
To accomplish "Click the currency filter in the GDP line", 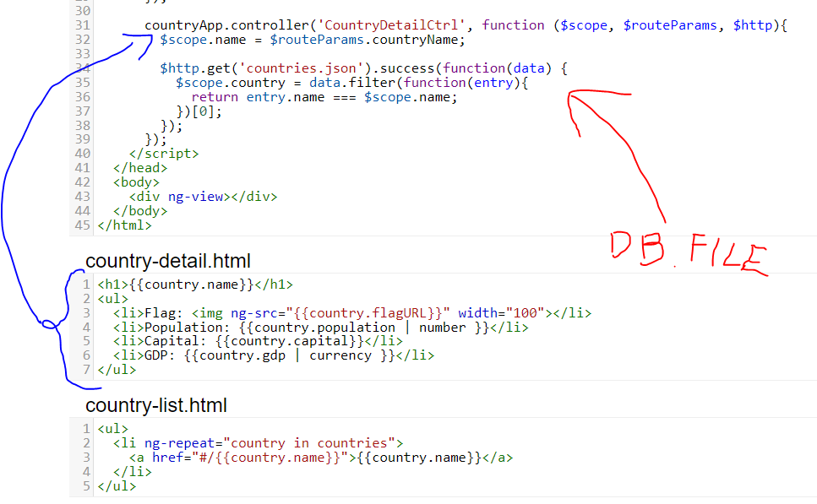I will tap(344, 355).
